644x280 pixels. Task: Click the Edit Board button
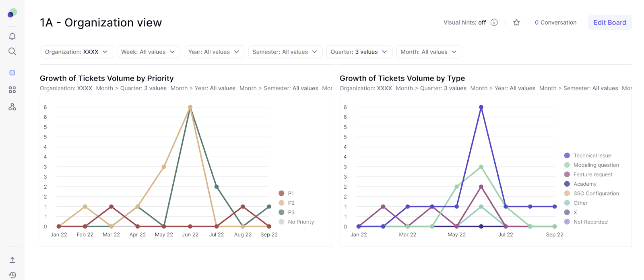(x=609, y=23)
